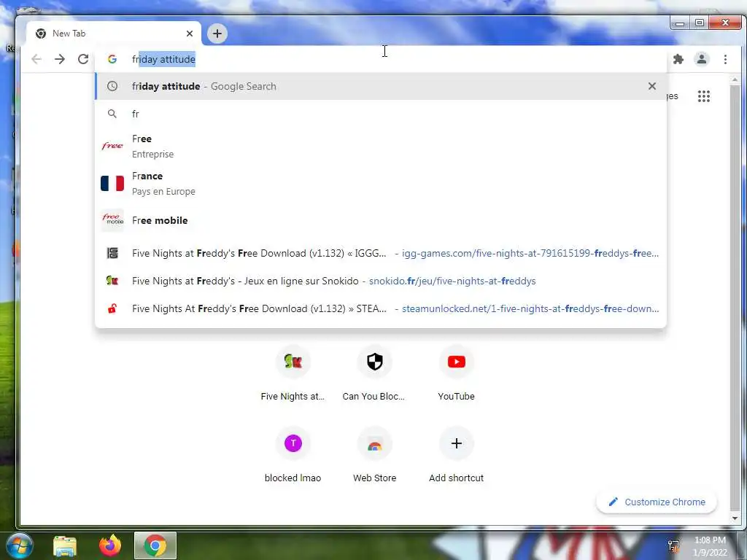This screenshot has height=560, width=747.
Task: Close the New Tab tab
Action: (x=190, y=34)
